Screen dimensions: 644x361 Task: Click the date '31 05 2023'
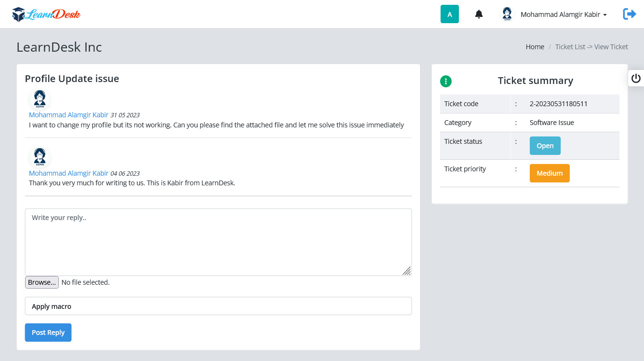click(125, 115)
